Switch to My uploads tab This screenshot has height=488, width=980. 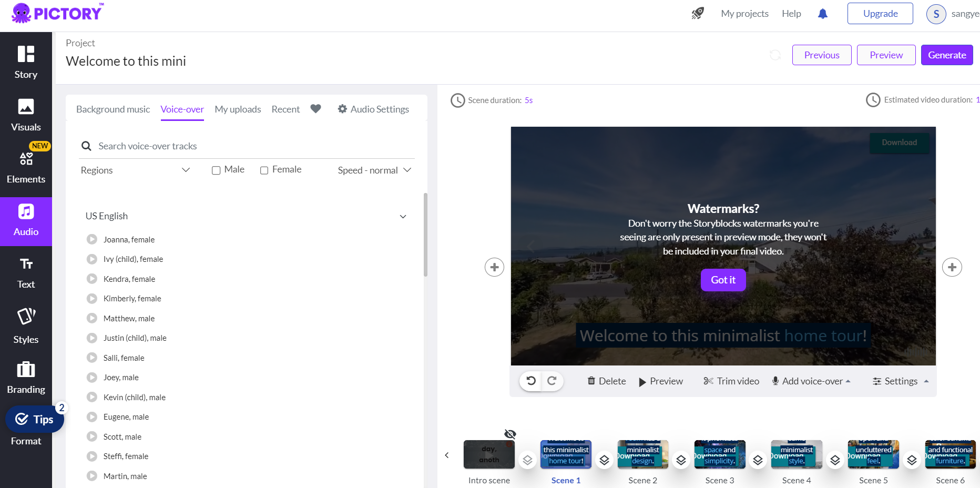pyautogui.click(x=238, y=109)
